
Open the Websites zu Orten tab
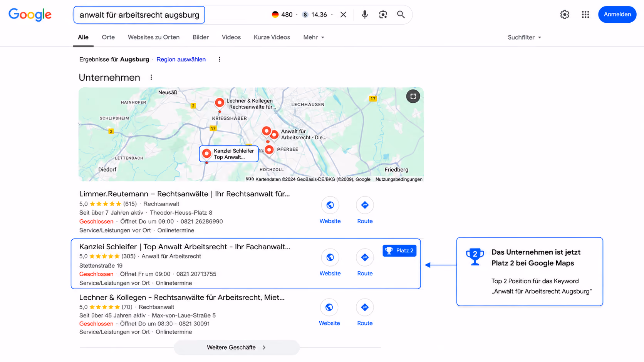(x=154, y=37)
